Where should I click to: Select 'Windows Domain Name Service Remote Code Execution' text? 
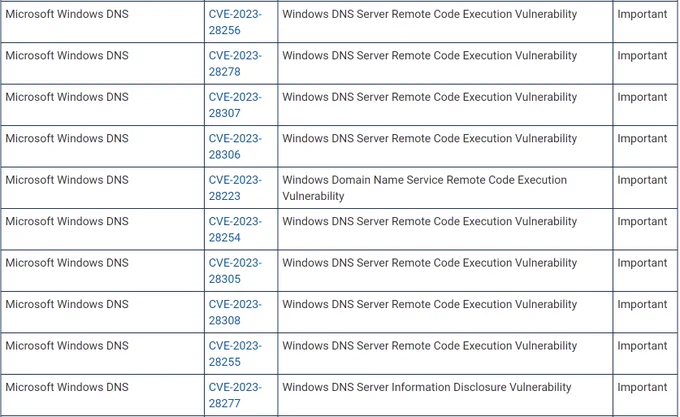tap(425, 180)
